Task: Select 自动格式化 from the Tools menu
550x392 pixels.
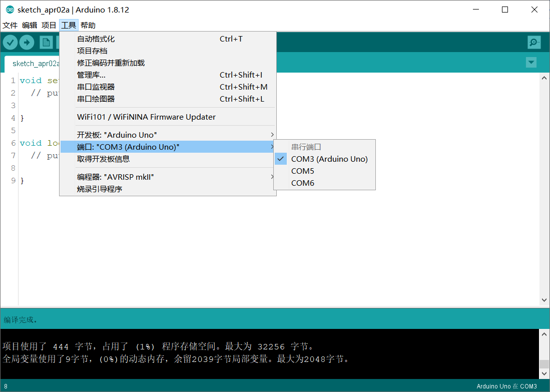Action: click(95, 39)
